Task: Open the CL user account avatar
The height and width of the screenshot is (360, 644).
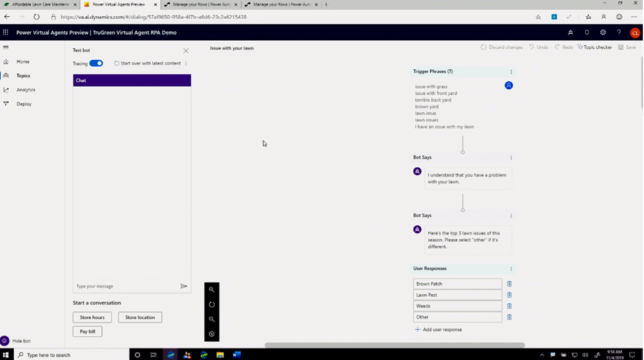Action: point(635,33)
